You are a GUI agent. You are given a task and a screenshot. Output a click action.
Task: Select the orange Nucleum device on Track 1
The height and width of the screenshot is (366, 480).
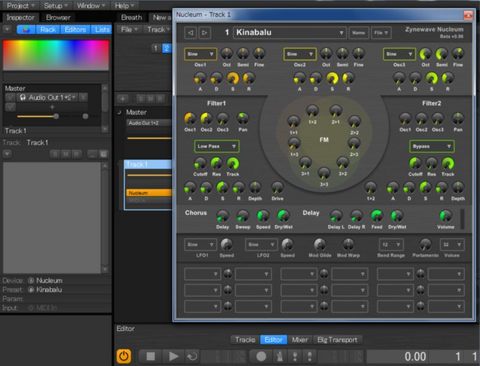click(x=149, y=193)
